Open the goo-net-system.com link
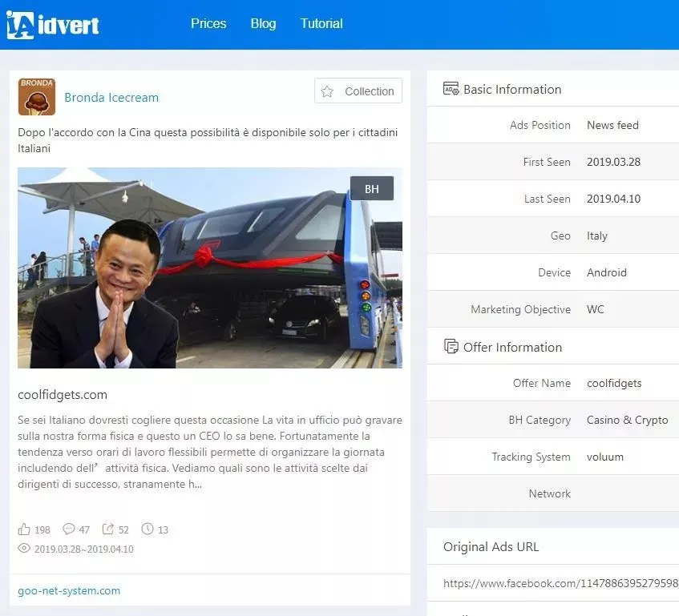 point(69,590)
